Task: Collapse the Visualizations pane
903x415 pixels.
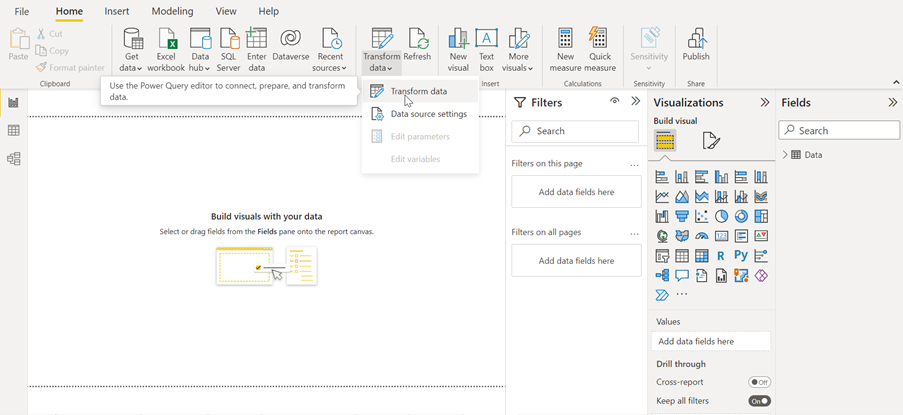Action: (x=765, y=102)
